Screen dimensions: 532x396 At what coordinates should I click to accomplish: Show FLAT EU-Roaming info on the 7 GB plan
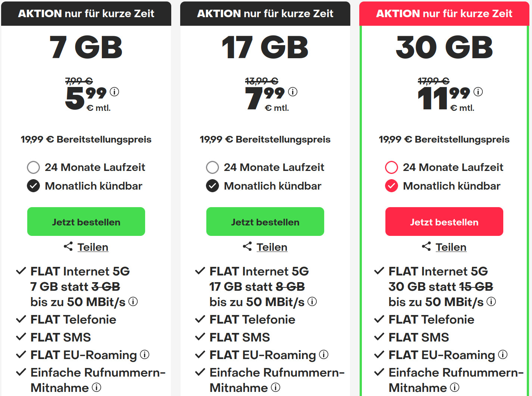pyautogui.click(x=144, y=355)
